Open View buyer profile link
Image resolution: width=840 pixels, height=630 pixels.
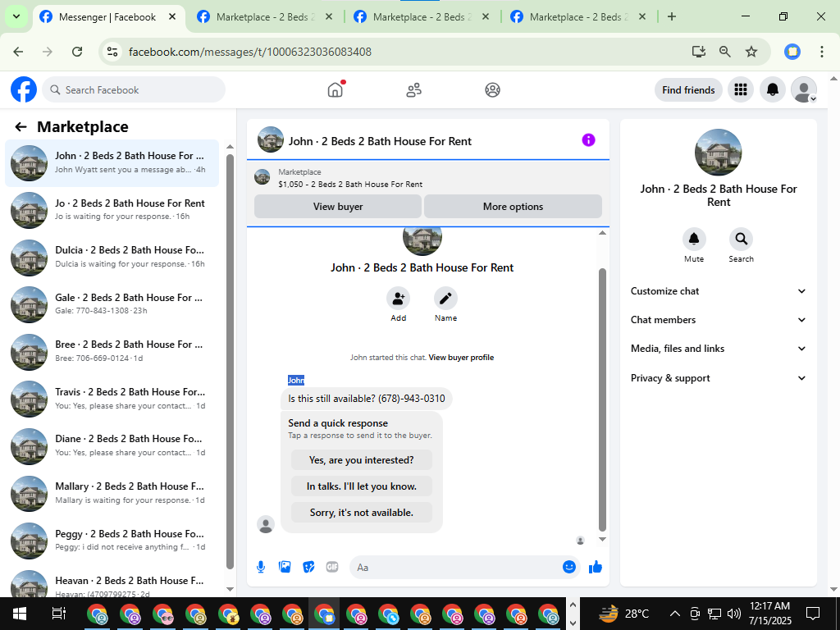pos(461,358)
